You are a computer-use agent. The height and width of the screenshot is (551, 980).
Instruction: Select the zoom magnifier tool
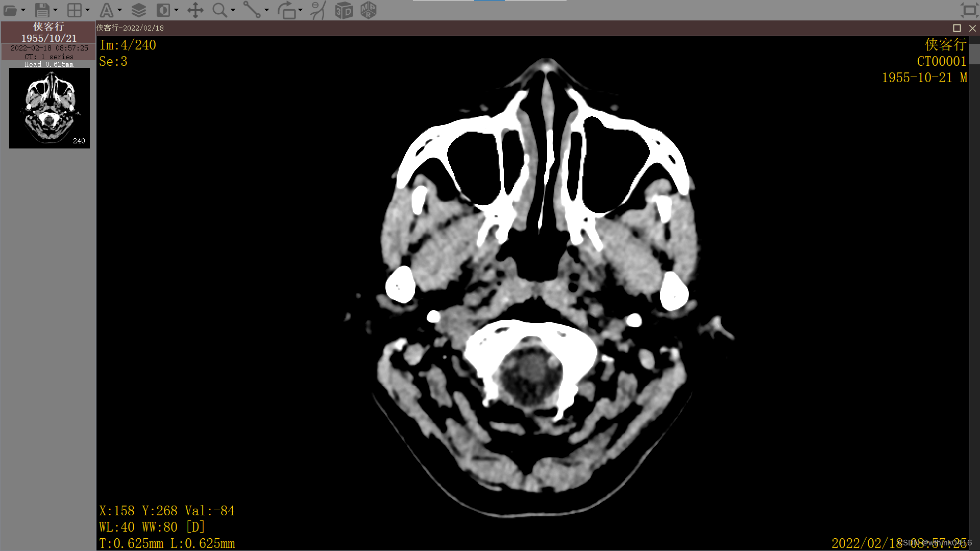219,10
